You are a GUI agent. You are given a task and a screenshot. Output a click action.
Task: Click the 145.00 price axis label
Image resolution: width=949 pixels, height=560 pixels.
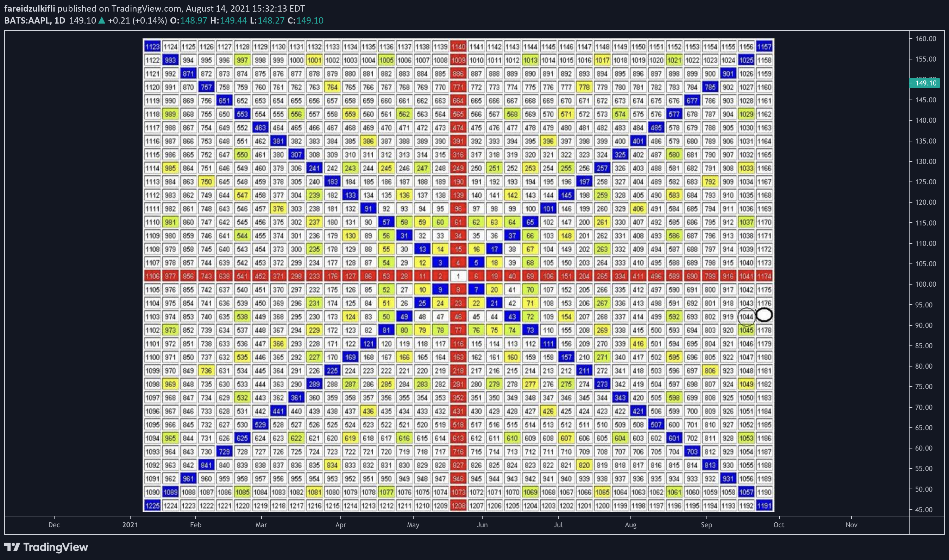point(925,100)
